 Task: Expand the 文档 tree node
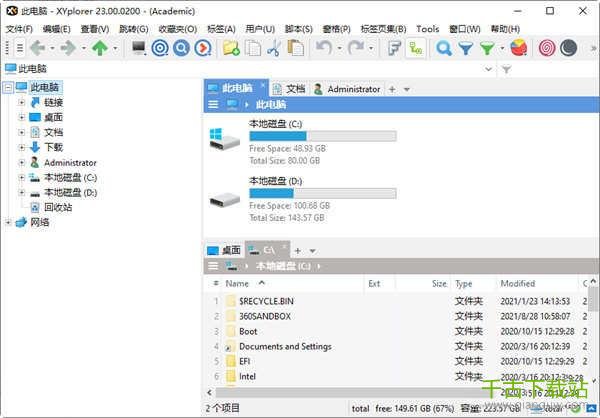[x=22, y=132]
